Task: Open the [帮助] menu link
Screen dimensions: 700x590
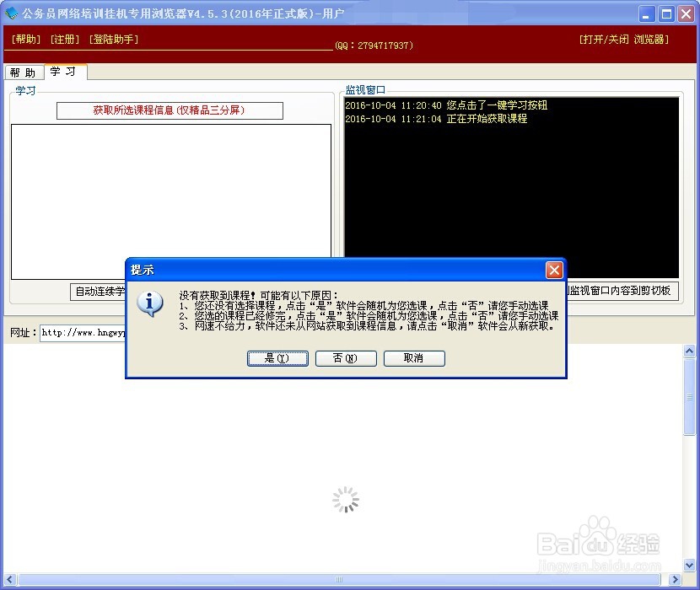Action: (x=26, y=40)
